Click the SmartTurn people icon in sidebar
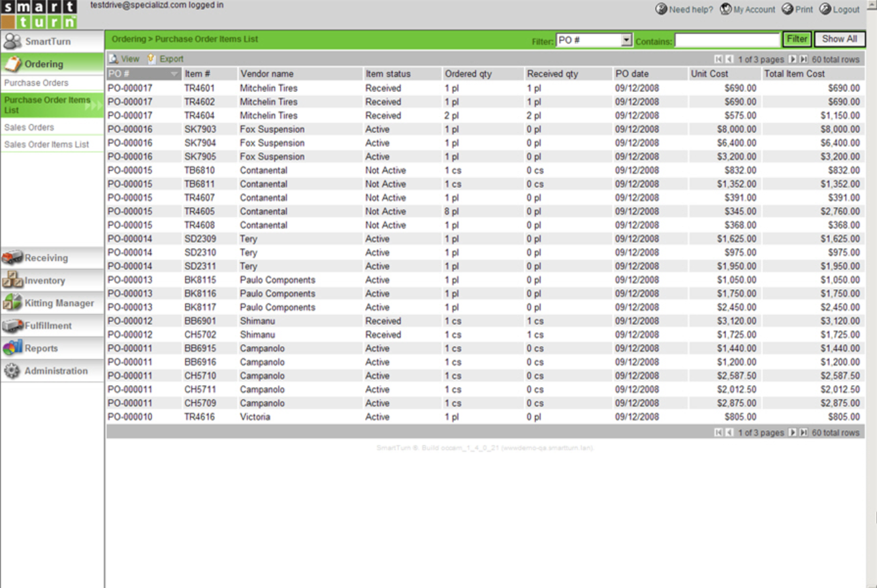Image resolution: width=877 pixels, height=588 pixels. pos(12,41)
